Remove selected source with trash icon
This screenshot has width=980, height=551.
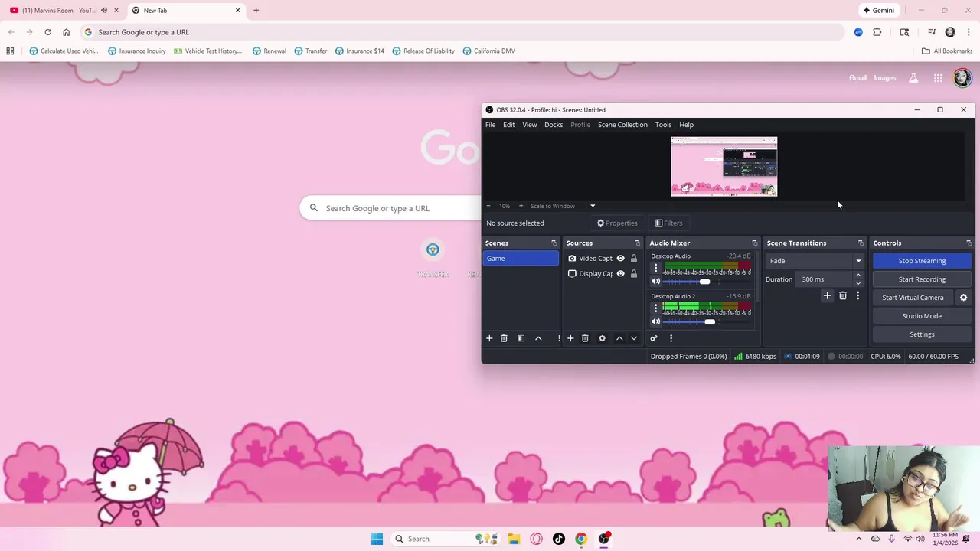tap(585, 338)
